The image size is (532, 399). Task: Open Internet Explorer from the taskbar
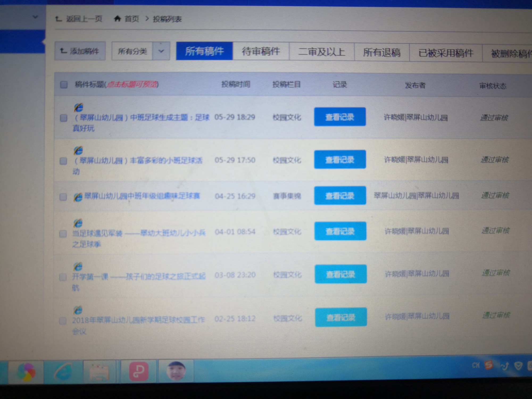63,371
